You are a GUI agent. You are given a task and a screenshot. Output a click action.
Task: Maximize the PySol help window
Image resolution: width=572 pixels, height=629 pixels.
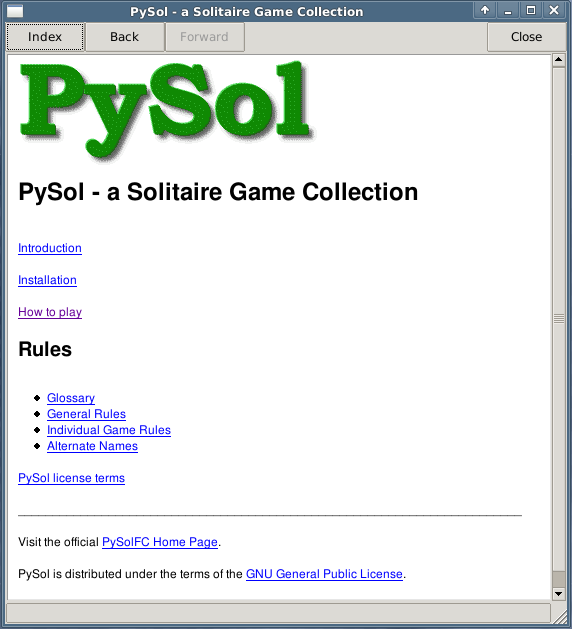[x=531, y=10]
